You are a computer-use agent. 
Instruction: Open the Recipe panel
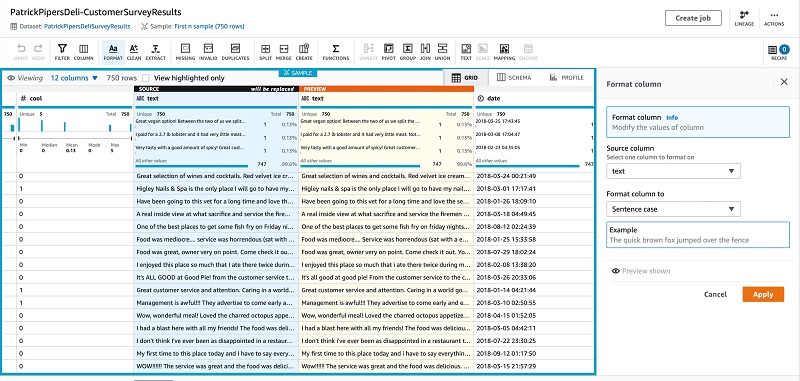pyautogui.click(x=779, y=52)
